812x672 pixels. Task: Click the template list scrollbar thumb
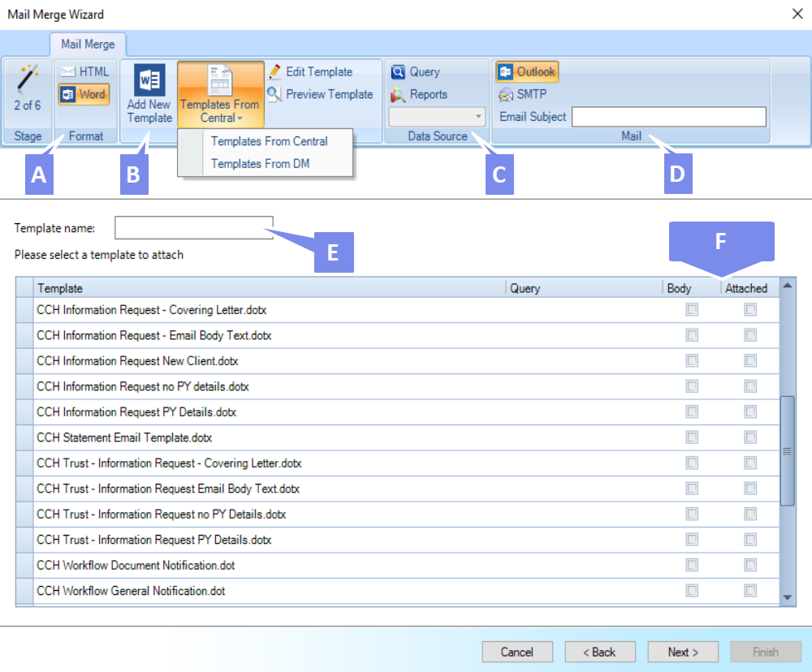[787, 450]
